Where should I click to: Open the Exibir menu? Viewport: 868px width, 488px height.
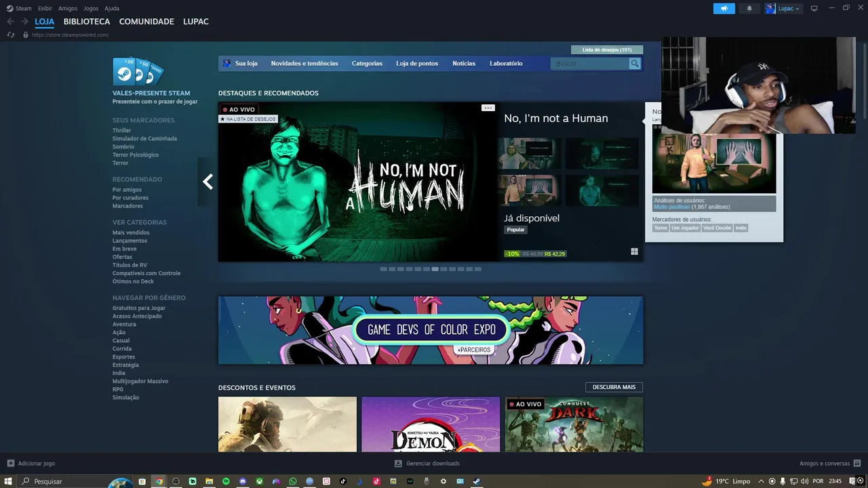coord(45,8)
